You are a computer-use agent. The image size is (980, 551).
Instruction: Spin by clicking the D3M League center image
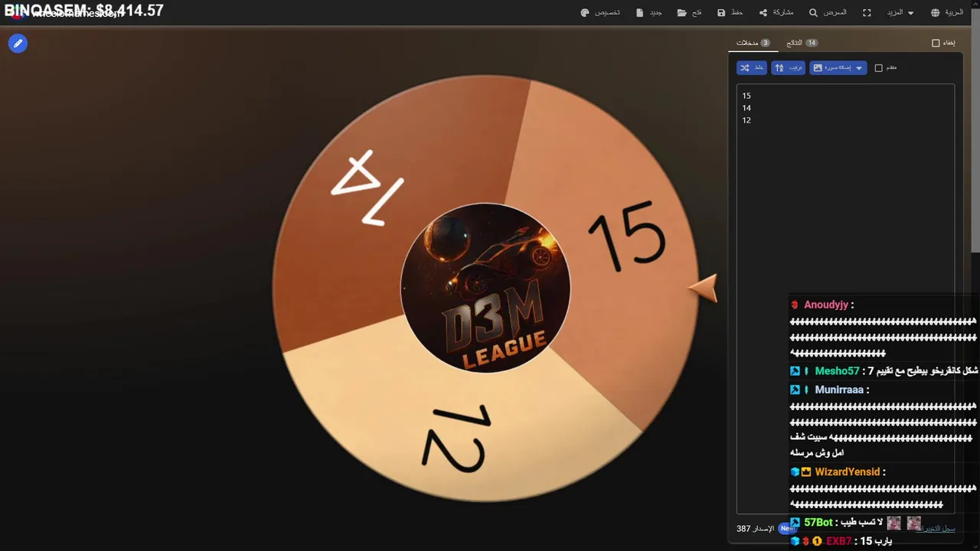tap(485, 288)
